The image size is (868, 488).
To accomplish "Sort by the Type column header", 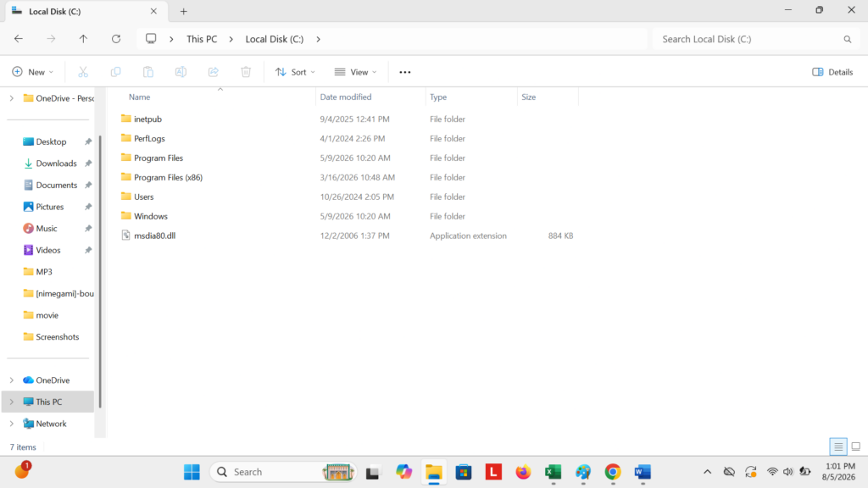I will pos(438,97).
